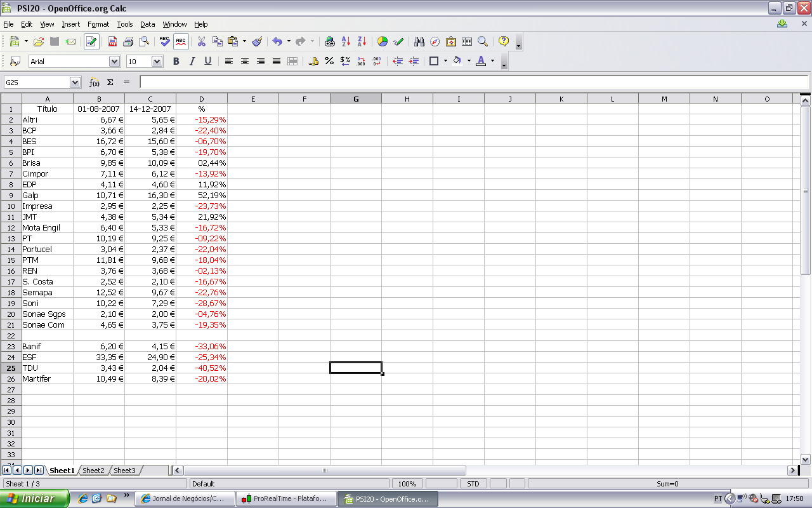The width and height of the screenshot is (812, 508).
Task: Apply the current font color
Action: click(x=480, y=62)
